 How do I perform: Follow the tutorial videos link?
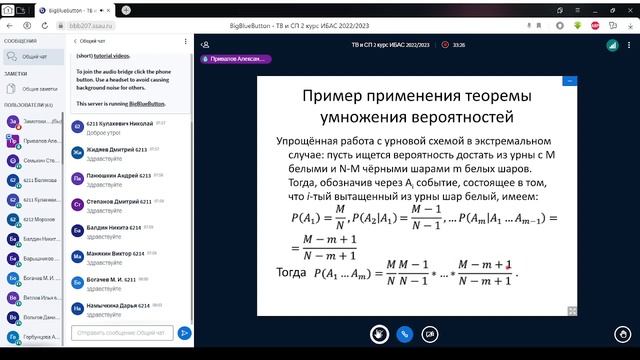(x=112, y=56)
